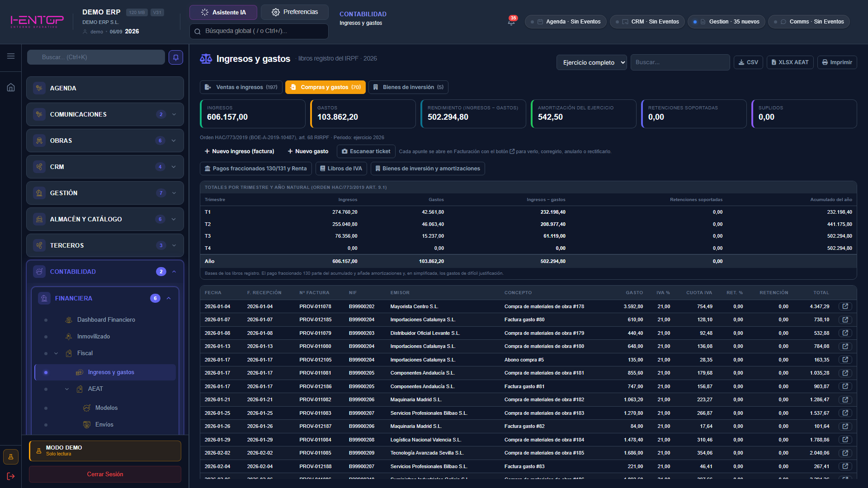
Task: Click the home icon in left rail
Action: pyautogui.click(x=11, y=87)
